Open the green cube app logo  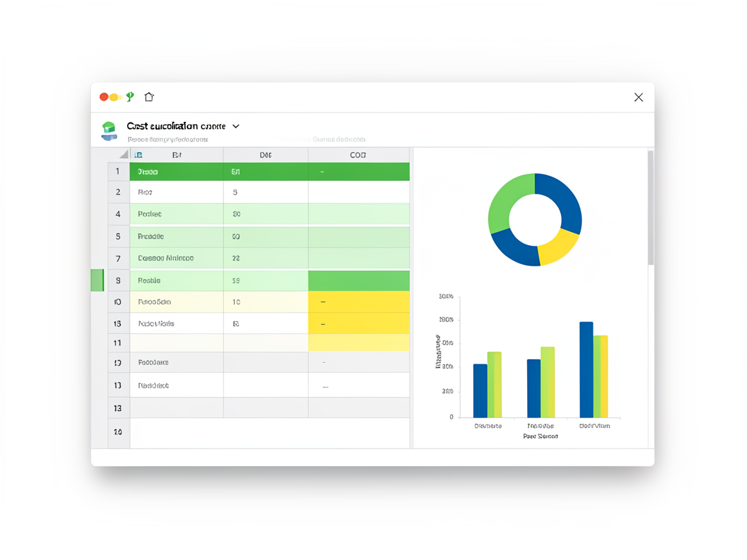109,131
